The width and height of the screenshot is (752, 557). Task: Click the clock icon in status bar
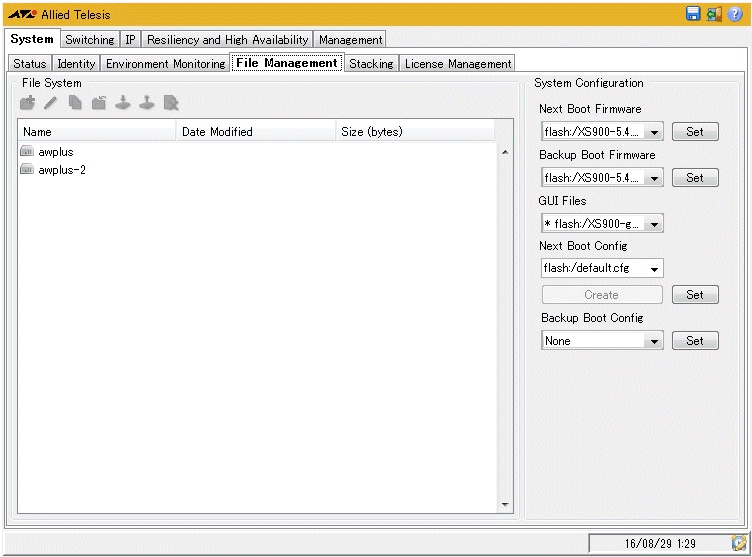[738, 543]
